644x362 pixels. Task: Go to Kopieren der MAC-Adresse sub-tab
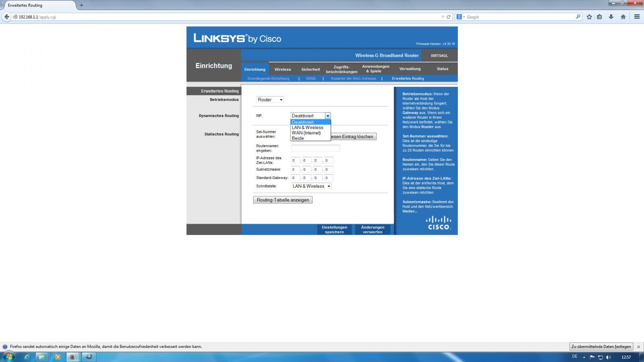[353, 78]
